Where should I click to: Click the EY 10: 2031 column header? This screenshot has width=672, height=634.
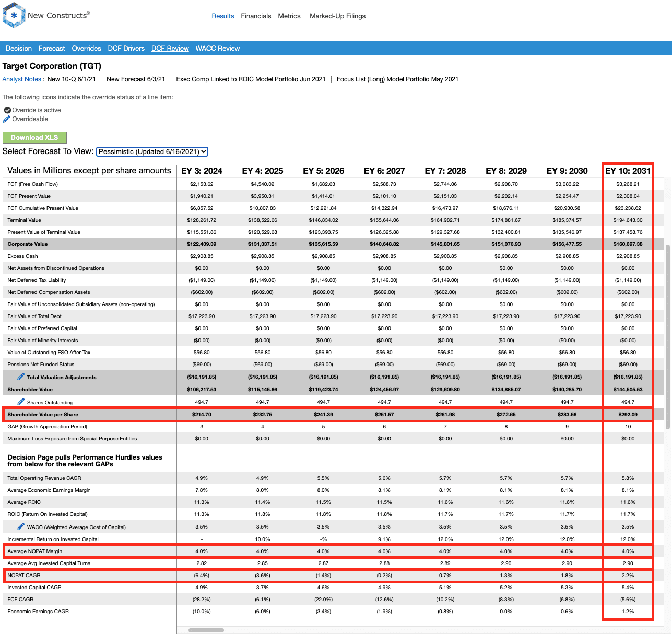click(x=628, y=171)
